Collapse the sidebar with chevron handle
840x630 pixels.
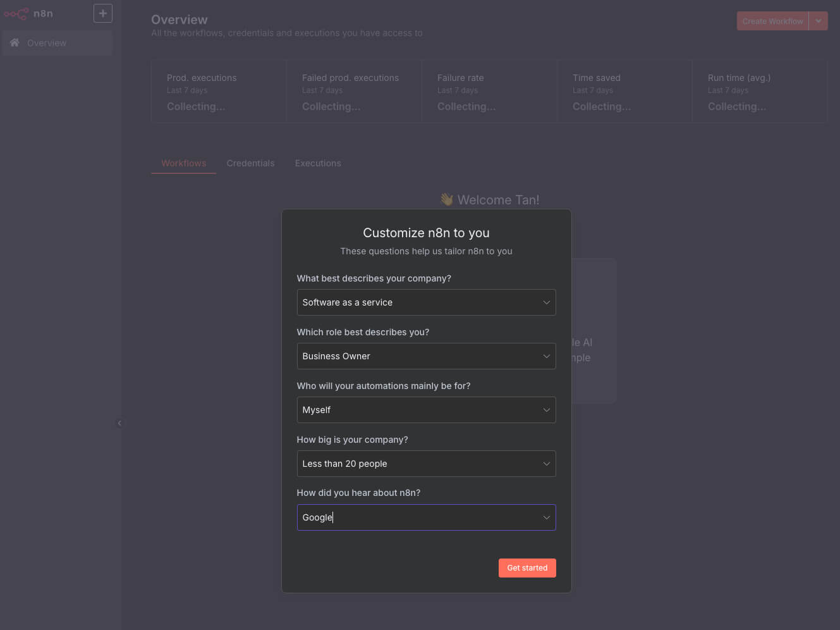click(119, 423)
